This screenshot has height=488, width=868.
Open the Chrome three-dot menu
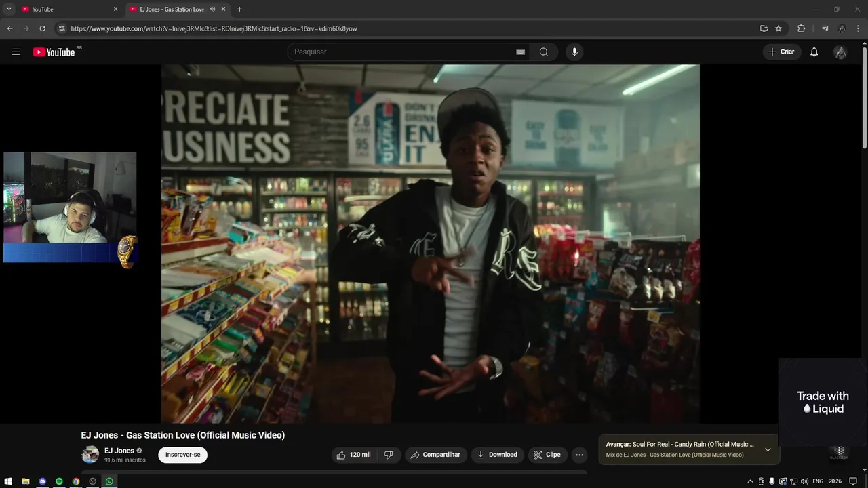pyautogui.click(x=859, y=28)
